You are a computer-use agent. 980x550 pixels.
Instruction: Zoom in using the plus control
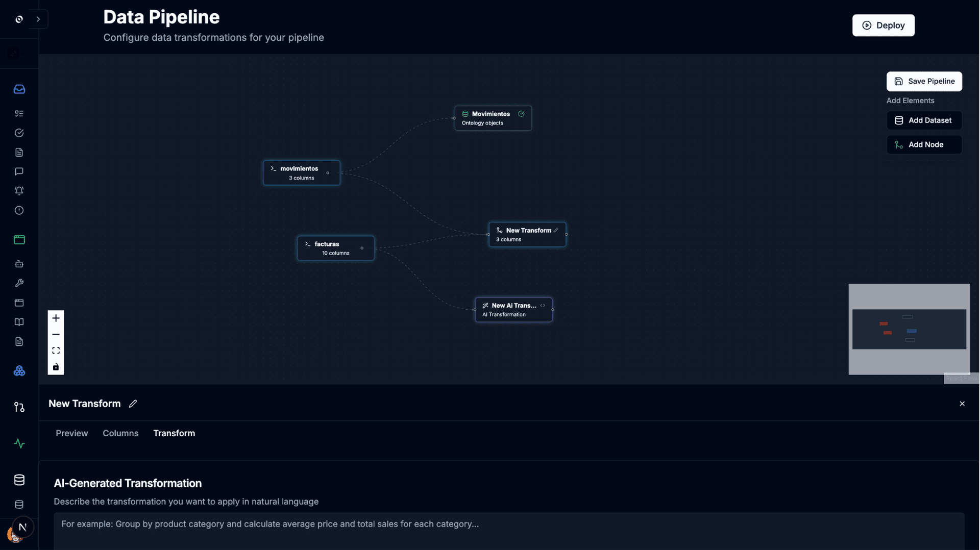pos(56,318)
